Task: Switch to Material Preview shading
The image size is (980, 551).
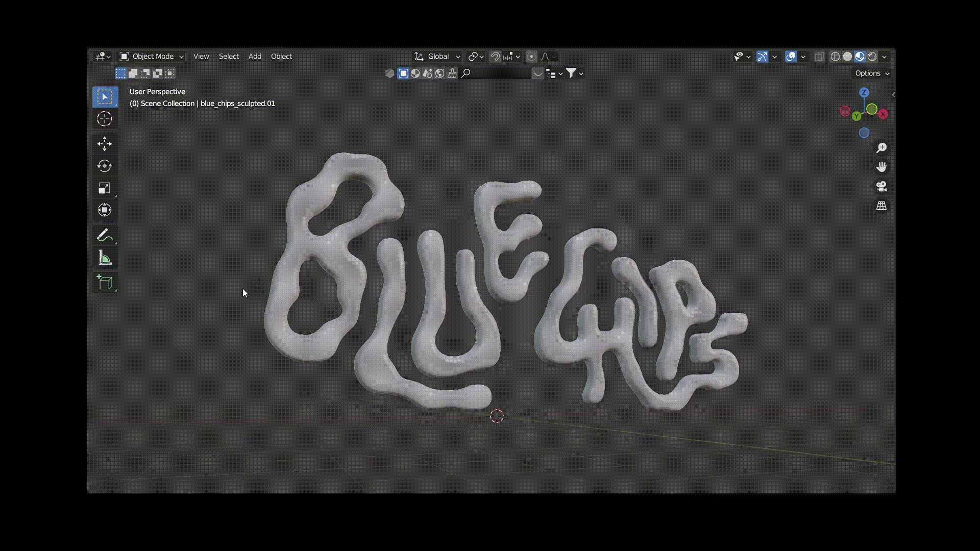Action: (860, 57)
